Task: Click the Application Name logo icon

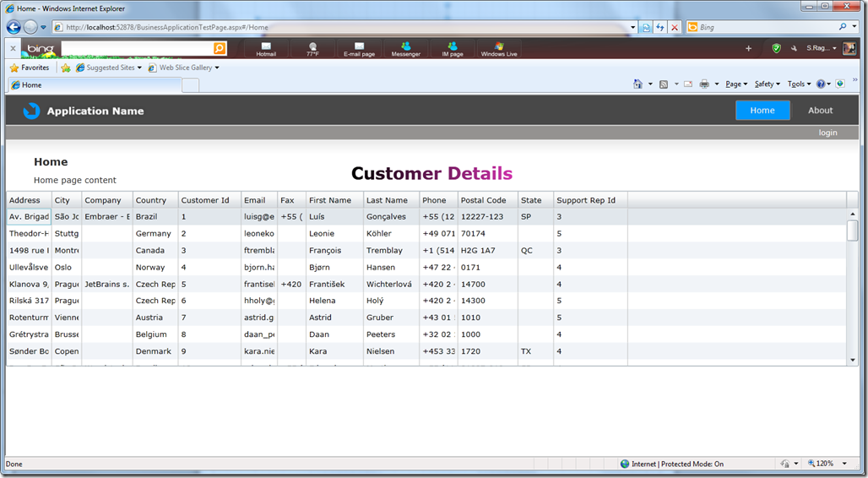Action: pos(31,111)
